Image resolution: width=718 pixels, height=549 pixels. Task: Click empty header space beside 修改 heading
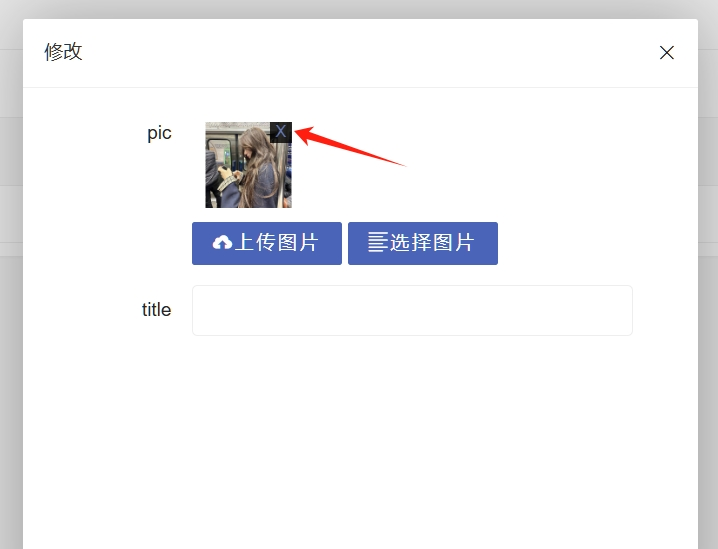pos(366,53)
